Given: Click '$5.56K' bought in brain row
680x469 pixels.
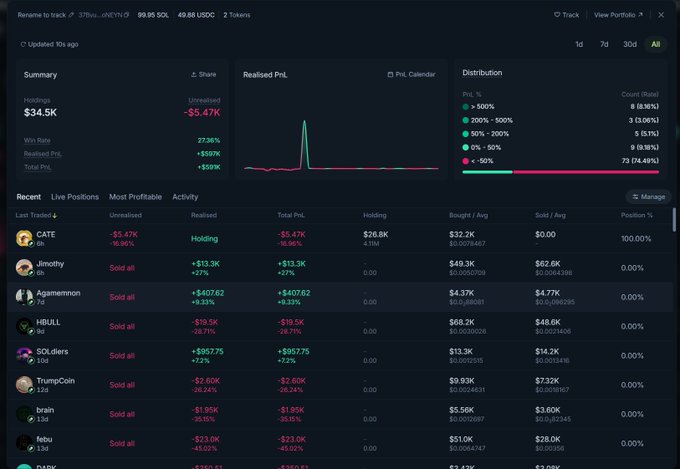Looking at the screenshot, I should (461, 410).
